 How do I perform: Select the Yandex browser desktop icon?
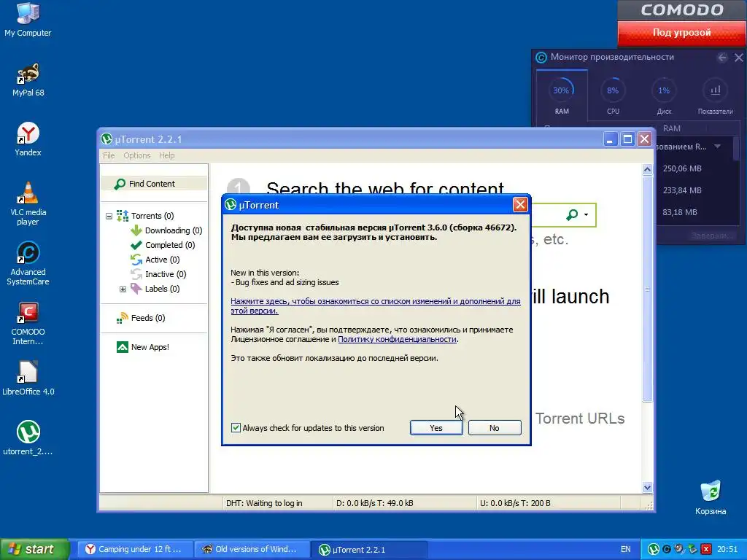[28, 139]
